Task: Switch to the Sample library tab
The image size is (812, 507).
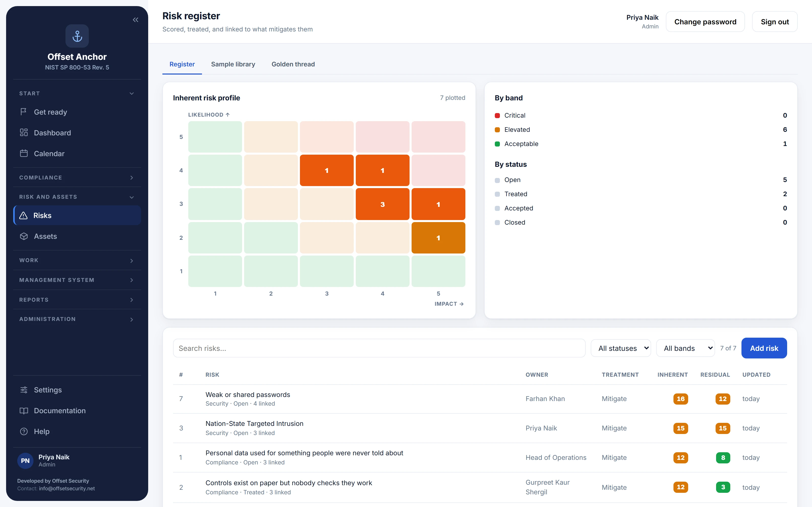Action: pos(233,64)
